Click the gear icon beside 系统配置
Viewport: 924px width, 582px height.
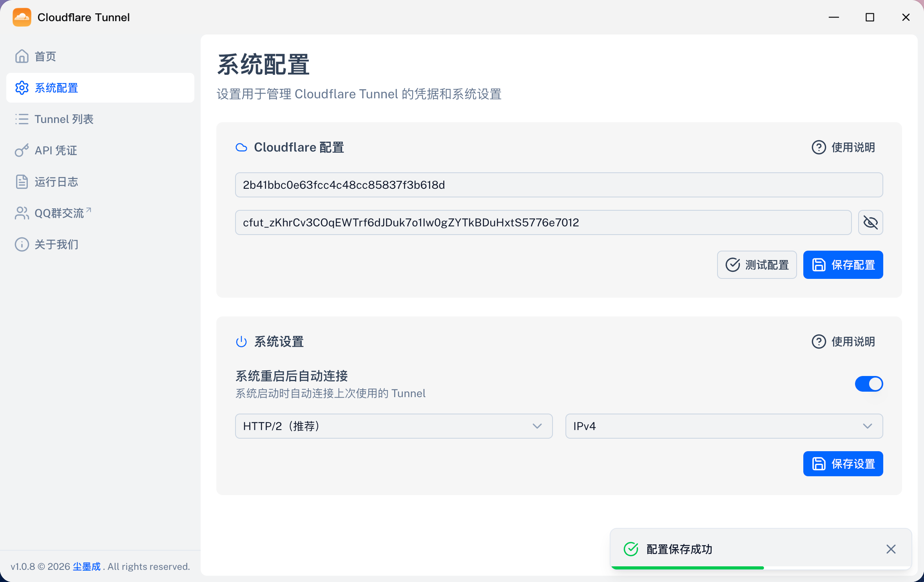click(x=22, y=88)
